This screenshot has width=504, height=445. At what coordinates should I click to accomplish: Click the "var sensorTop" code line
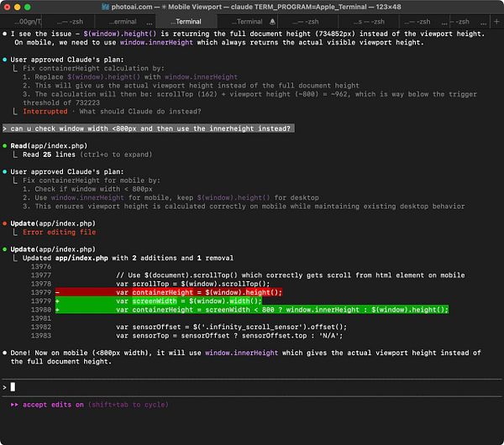tap(229, 336)
